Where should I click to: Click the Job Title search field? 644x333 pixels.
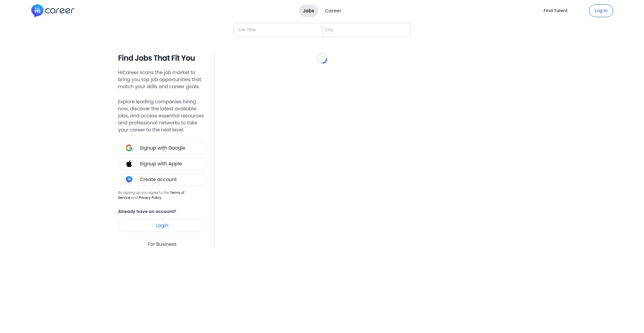(x=278, y=30)
